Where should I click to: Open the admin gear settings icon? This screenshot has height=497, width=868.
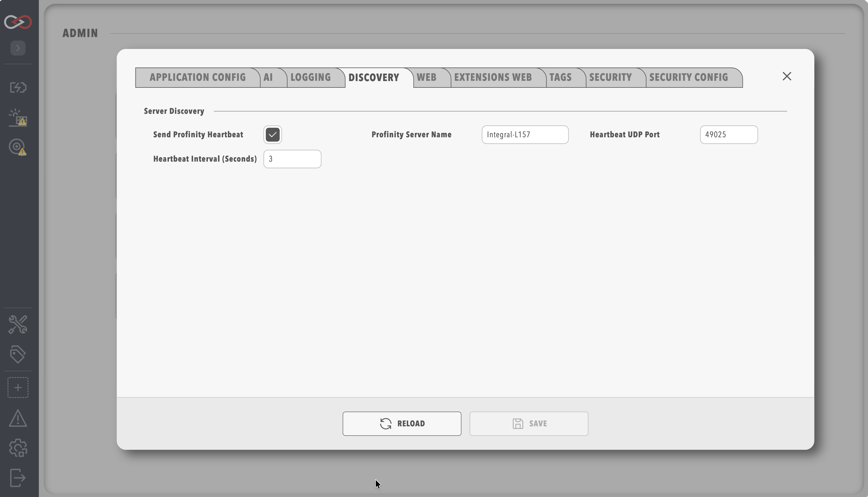click(18, 448)
